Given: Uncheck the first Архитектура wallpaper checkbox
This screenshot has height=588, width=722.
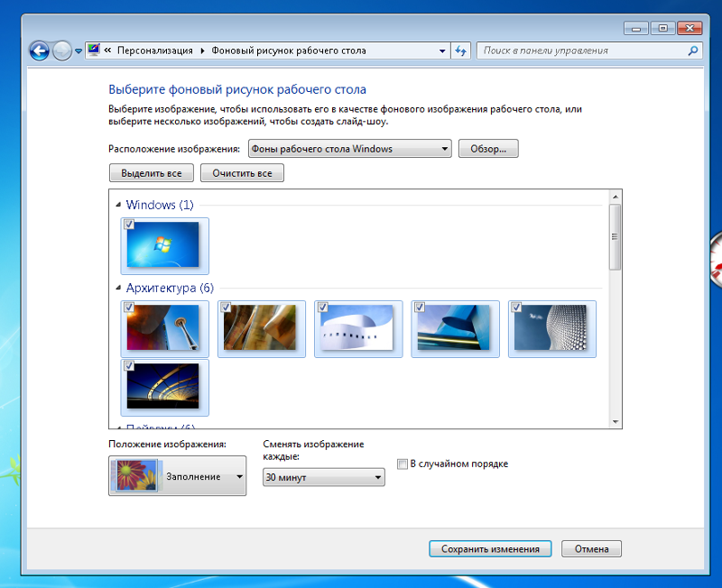Looking at the screenshot, I should [129, 308].
